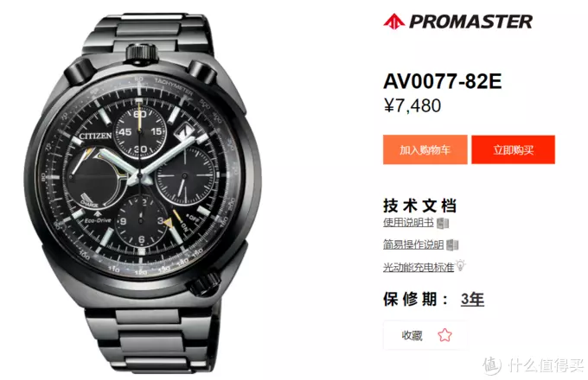Open the 使用说明书 manual link
588x380 pixels.
[x=408, y=223]
